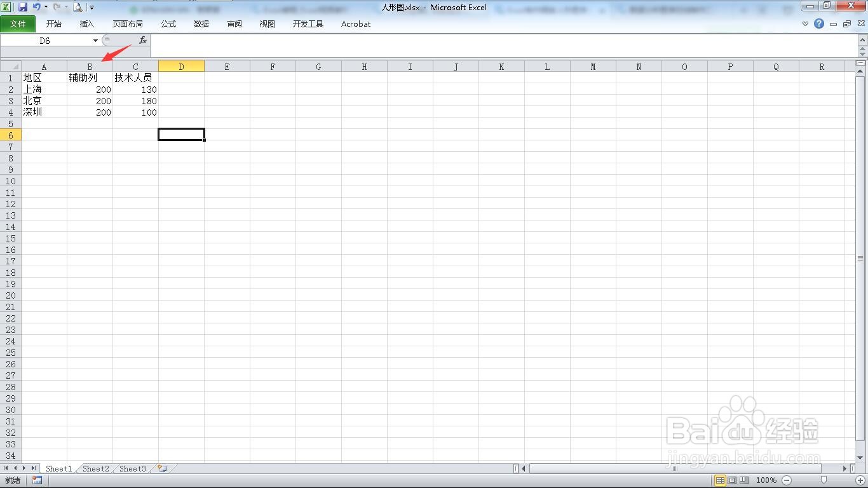The height and width of the screenshot is (488, 868).
Task: Click cell containing 地区
Action: click(44, 78)
